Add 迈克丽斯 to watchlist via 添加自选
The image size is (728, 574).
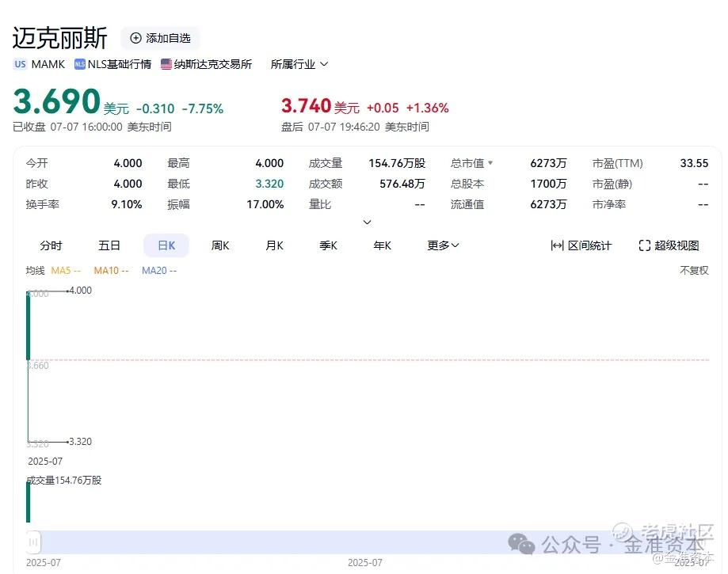(160, 38)
